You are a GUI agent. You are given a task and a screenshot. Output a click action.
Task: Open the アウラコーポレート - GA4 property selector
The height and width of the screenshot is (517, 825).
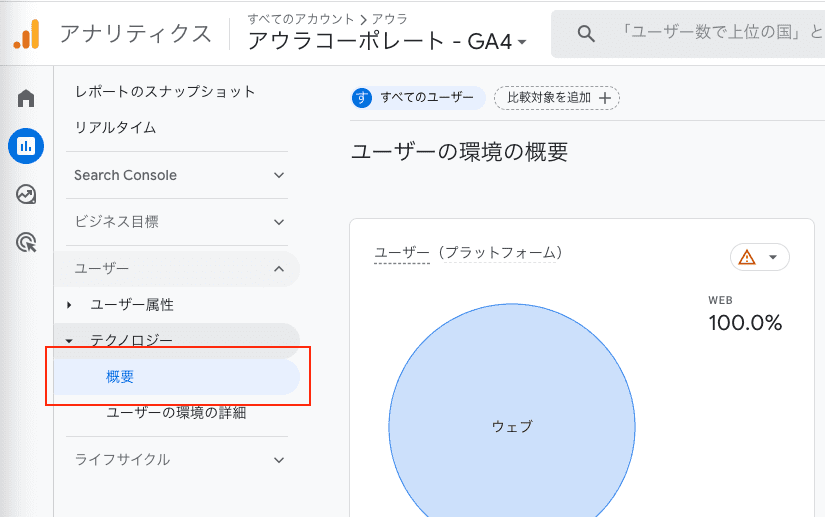[x=387, y=41]
